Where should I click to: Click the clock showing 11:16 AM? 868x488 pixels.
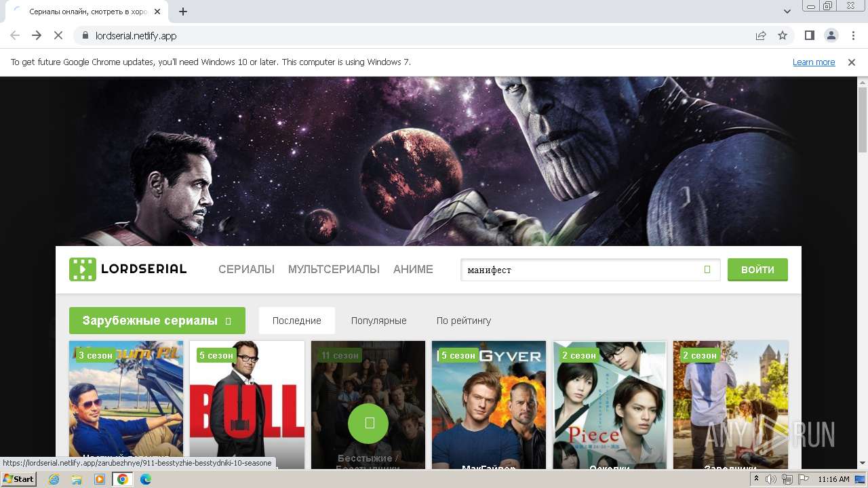coord(833,479)
